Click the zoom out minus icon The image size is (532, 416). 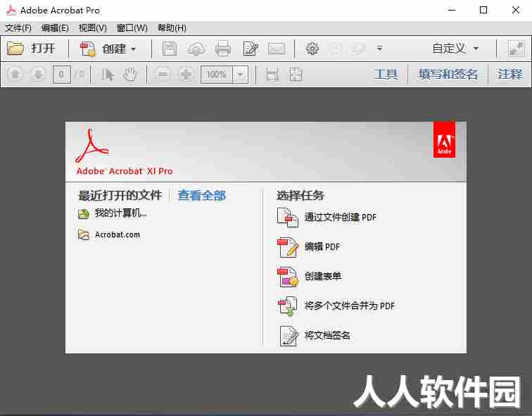coord(163,74)
